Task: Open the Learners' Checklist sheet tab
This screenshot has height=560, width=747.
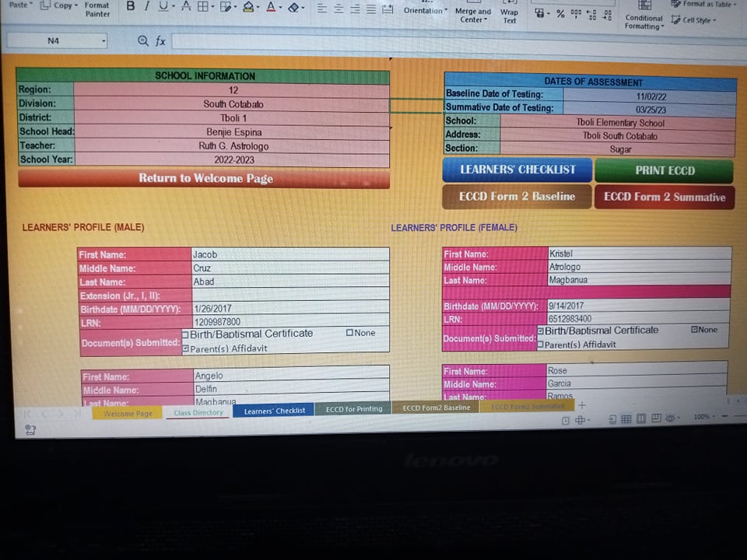Action: point(274,411)
